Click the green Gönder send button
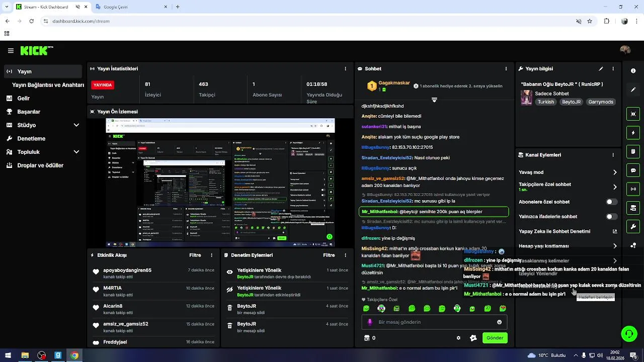The image size is (644, 362). coord(495,338)
